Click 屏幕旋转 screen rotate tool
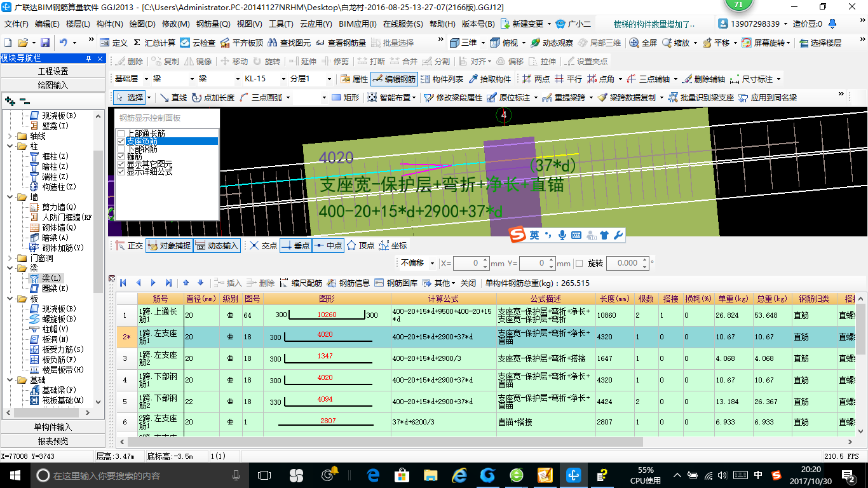Viewport: 868px width, 488px height. 766,43
